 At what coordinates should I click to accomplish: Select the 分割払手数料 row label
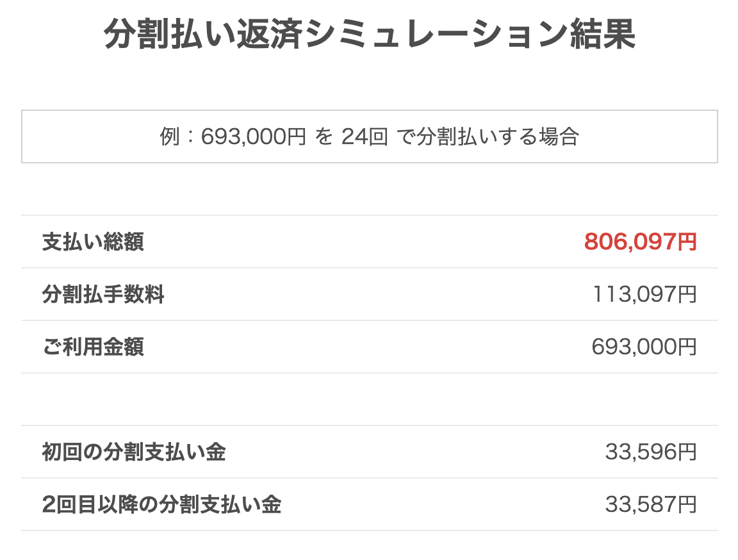(103, 295)
